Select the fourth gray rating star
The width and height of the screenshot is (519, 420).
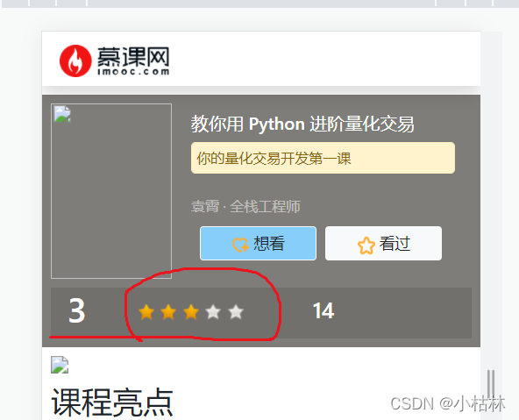[213, 312]
